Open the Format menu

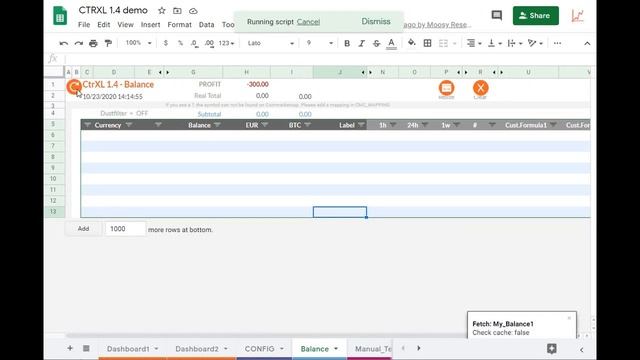(x=179, y=25)
